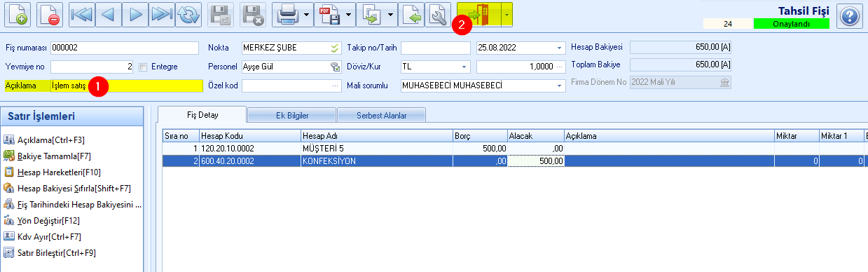The width and height of the screenshot is (868, 272).
Task: Click into the Yevmiye no field
Action: (92, 67)
